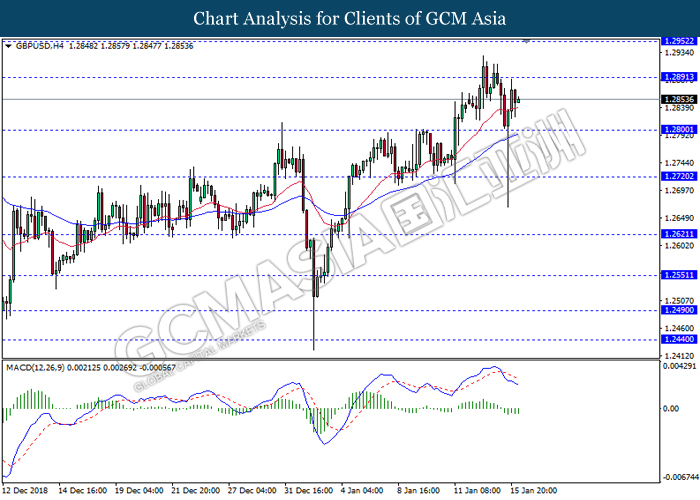The width and height of the screenshot is (700, 500).
Task: Click the MACD scale value -0.006744
Action: (680, 477)
